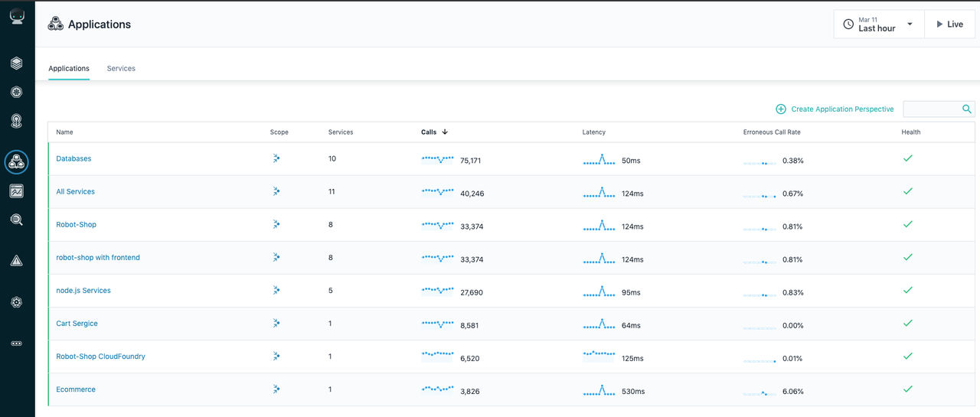980x417 pixels.
Task: Open the More ellipsis icon in sidebar
Action: [17, 344]
